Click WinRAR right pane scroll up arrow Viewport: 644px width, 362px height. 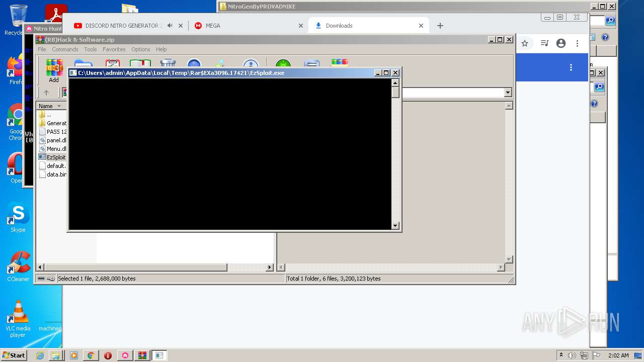pyautogui.click(x=509, y=106)
